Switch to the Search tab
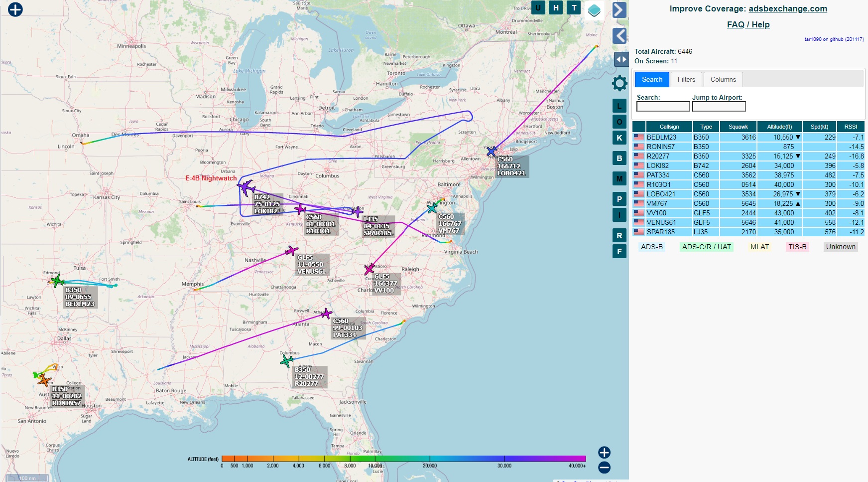The width and height of the screenshot is (868, 482). point(652,80)
